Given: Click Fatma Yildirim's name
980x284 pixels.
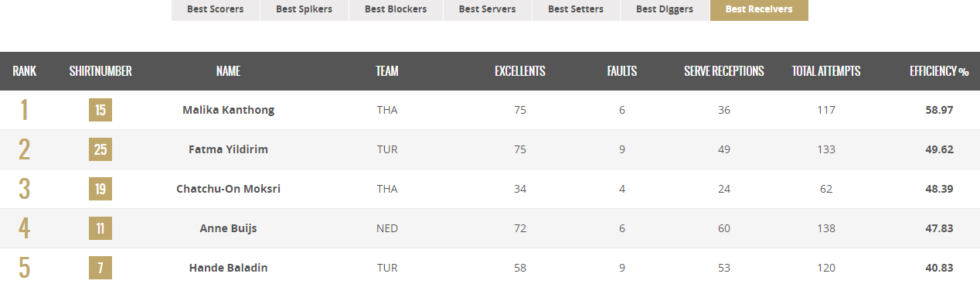Looking at the screenshot, I should (228, 149).
